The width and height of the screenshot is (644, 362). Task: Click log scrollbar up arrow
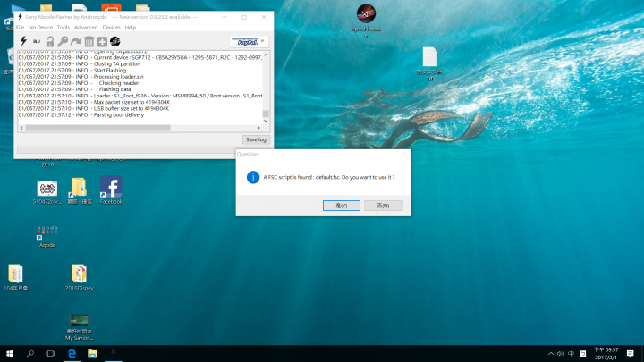(266, 55)
